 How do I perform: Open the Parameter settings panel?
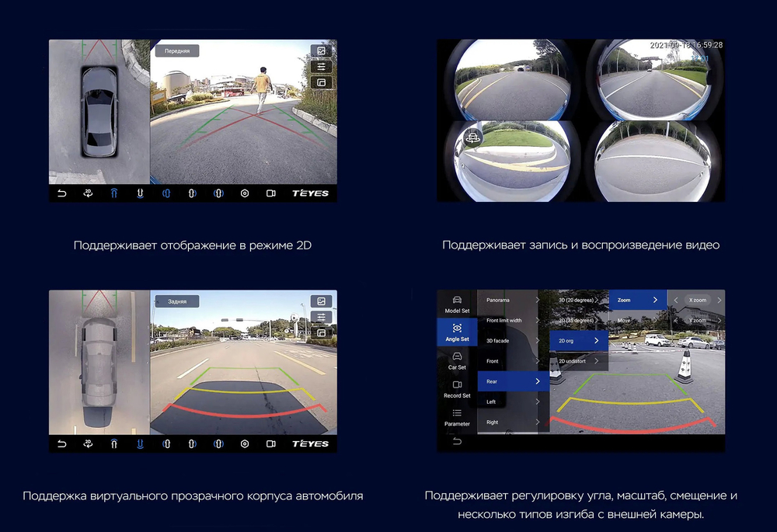click(x=455, y=418)
